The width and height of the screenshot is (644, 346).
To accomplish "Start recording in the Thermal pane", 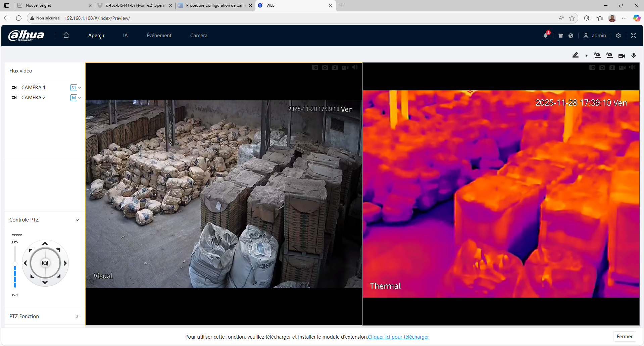I will 622,67.
